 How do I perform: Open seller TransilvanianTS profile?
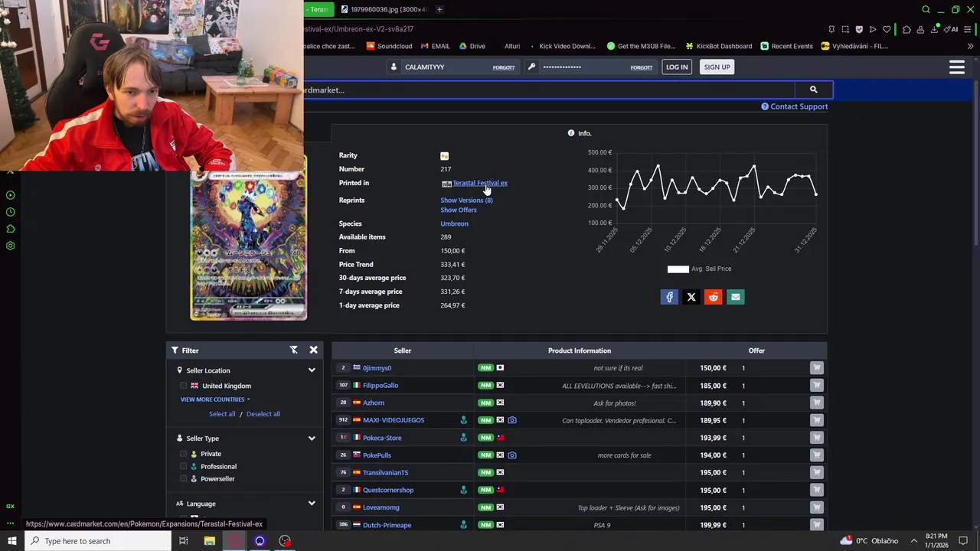pyautogui.click(x=385, y=473)
